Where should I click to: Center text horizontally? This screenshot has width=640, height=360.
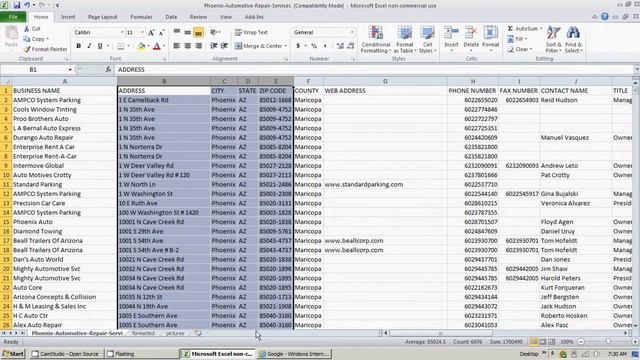click(x=187, y=46)
